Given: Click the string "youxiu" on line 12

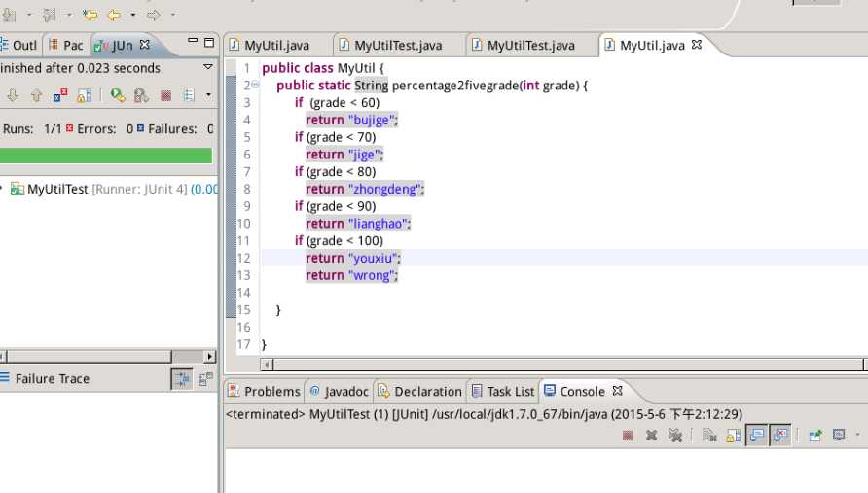Looking at the screenshot, I should click(373, 258).
